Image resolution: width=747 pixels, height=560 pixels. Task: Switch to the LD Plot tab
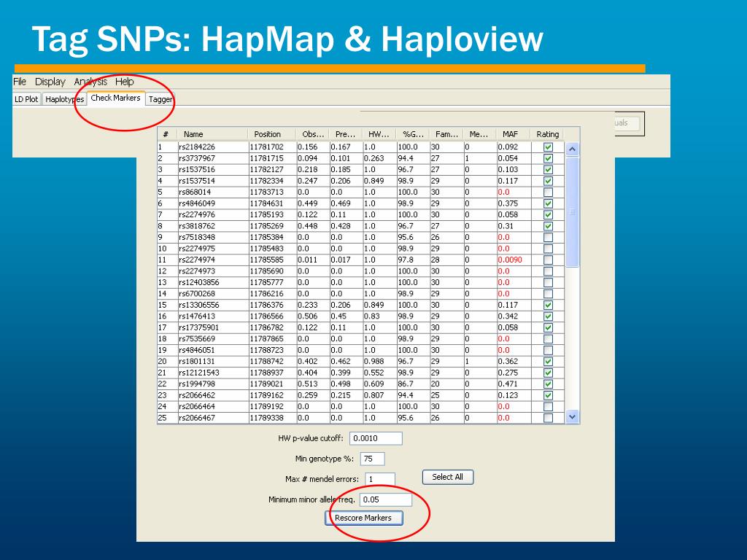(x=26, y=99)
